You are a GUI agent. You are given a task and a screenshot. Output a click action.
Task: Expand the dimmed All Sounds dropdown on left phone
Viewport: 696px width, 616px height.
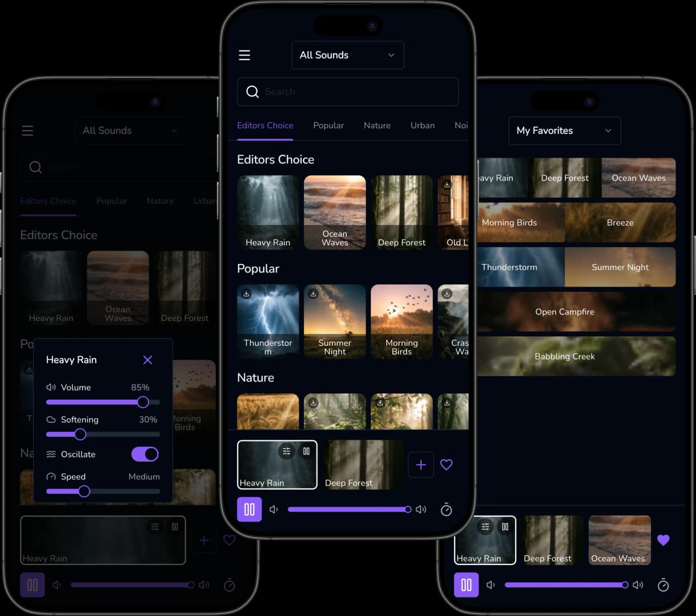coord(130,131)
